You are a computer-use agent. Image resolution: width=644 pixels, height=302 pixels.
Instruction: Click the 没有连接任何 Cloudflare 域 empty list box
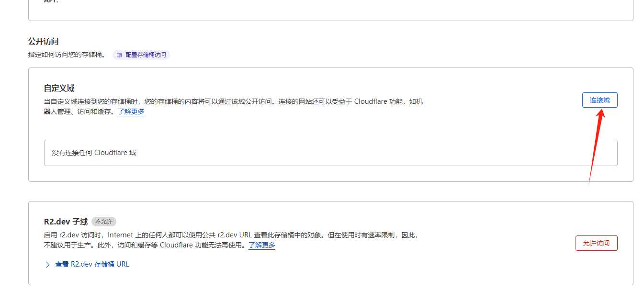[x=330, y=153]
